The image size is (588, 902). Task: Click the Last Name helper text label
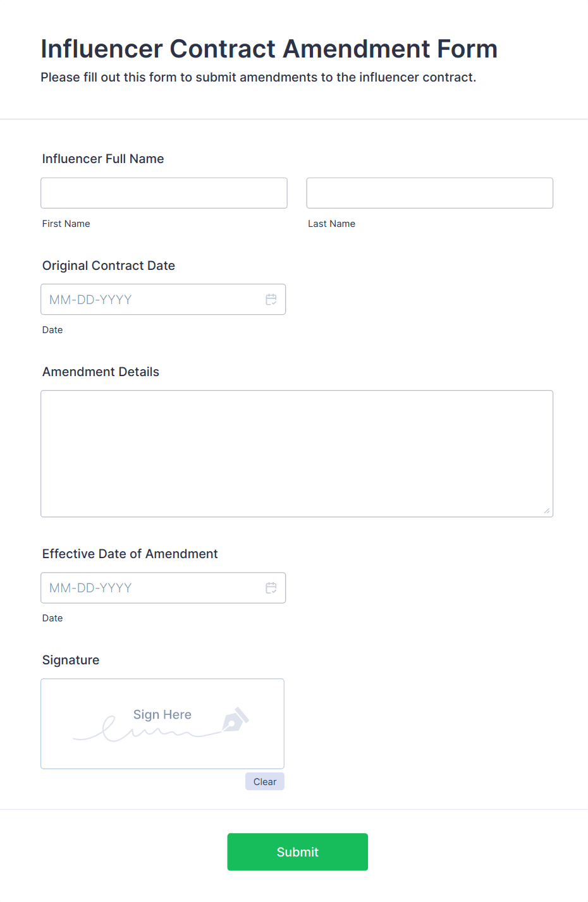pyautogui.click(x=331, y=223)
